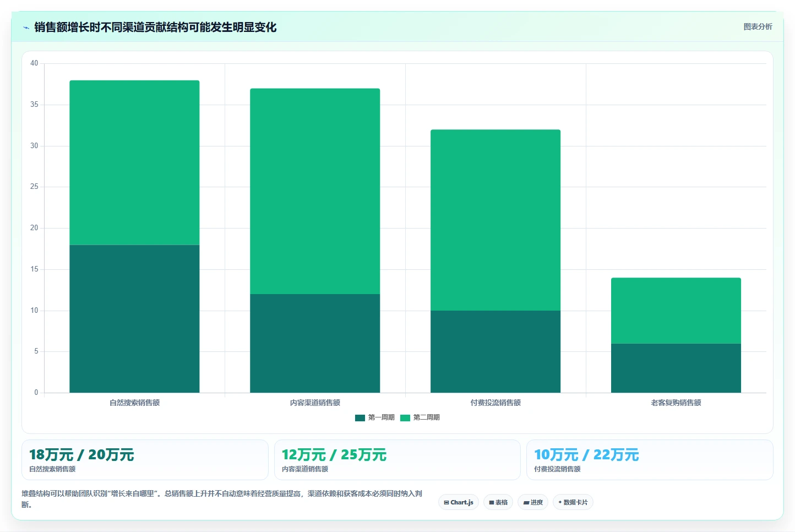Click the Chart.js tag chip
This screenshot has height=532, width=795.
[459, 502]
